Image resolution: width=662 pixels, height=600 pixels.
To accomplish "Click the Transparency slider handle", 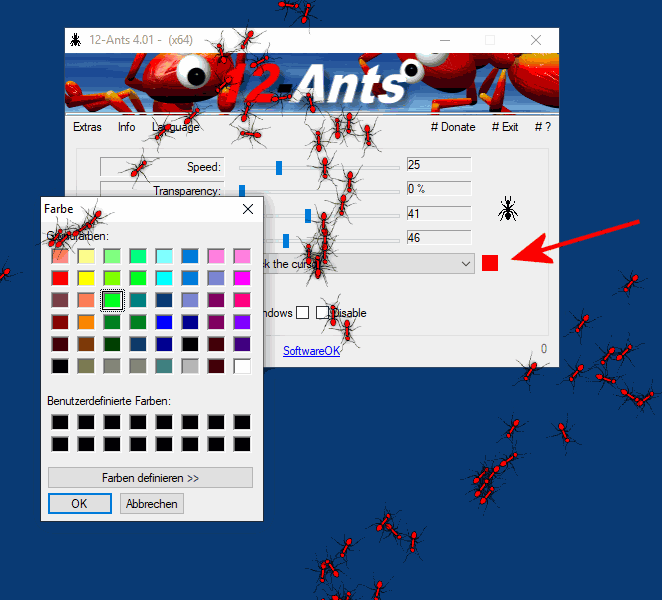I will click(242, 190).
